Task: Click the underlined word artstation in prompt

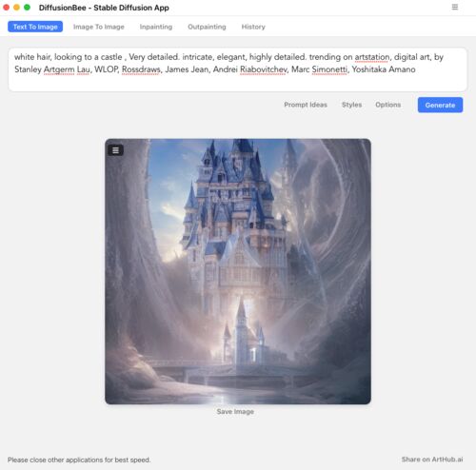Action: coord(372,57)
